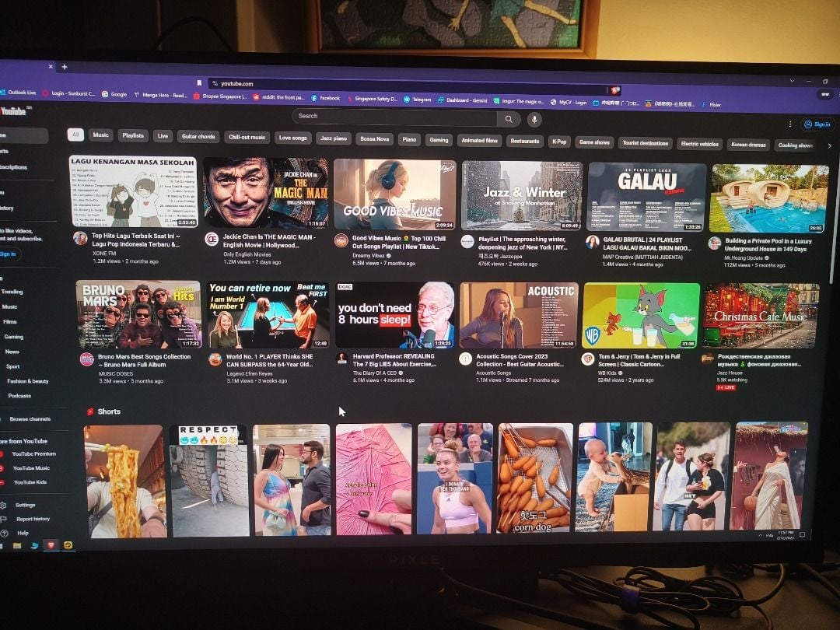
Task: Select the Jazz piano chip
Action: (333, 138)
